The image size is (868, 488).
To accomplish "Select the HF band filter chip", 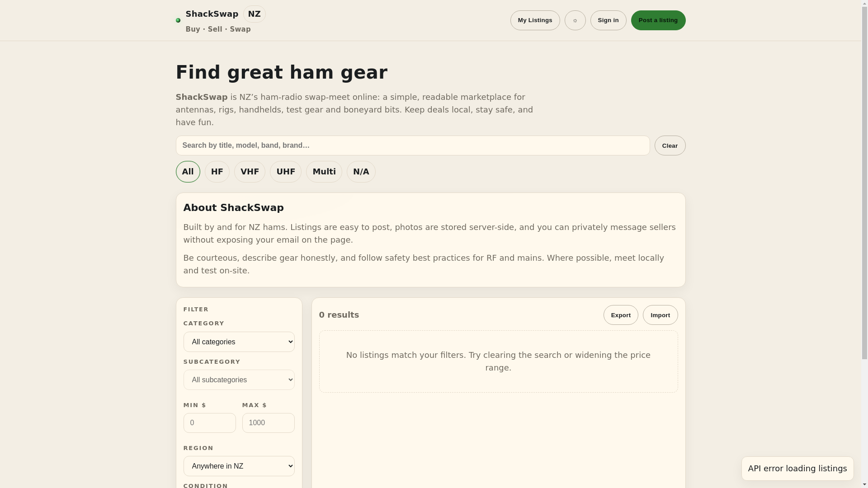I will point(217,172).
